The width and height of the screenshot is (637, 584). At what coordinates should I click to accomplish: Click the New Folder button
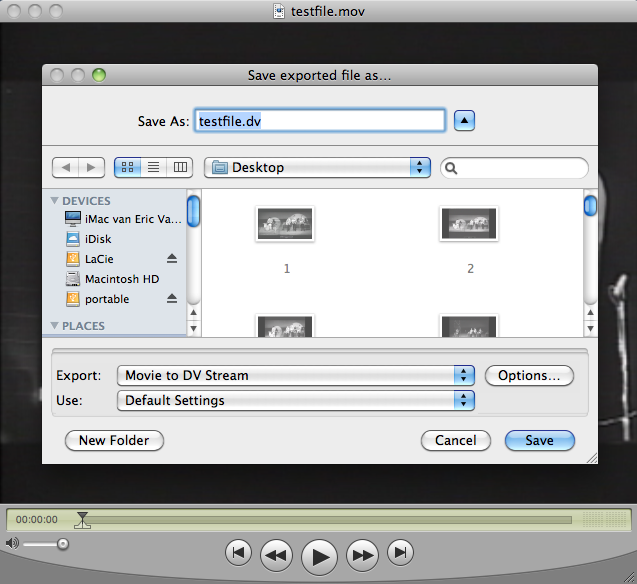point(114,440)
